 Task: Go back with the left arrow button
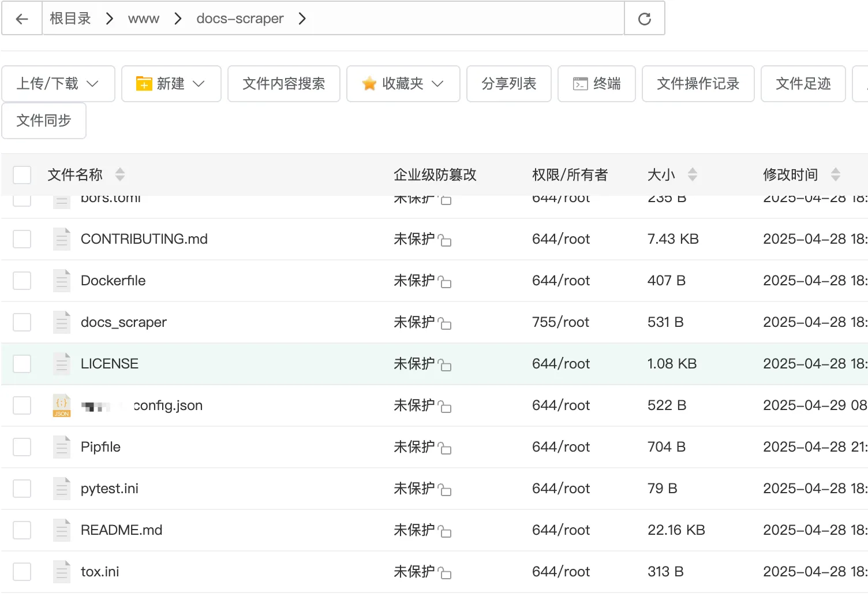click(x=22, y=18)
